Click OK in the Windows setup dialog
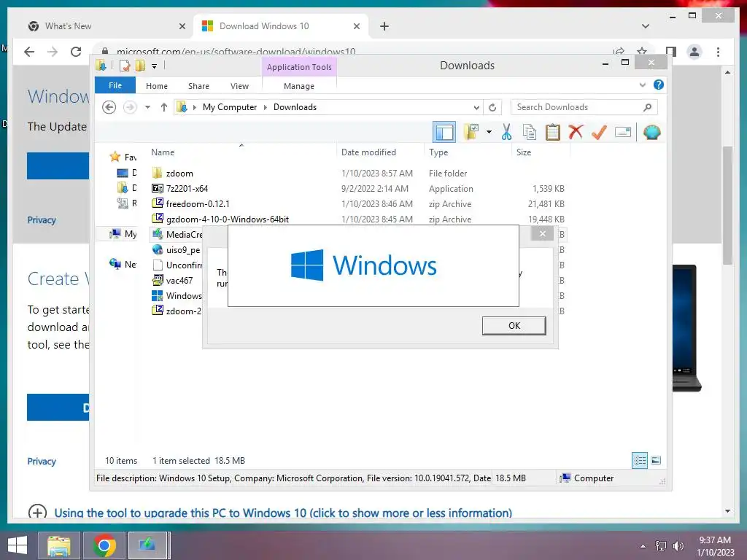 [x=514, y=326]
